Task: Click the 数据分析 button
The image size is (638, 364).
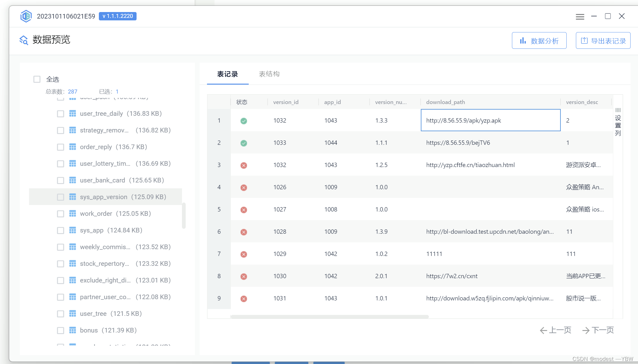Action: tap(539, 40)
